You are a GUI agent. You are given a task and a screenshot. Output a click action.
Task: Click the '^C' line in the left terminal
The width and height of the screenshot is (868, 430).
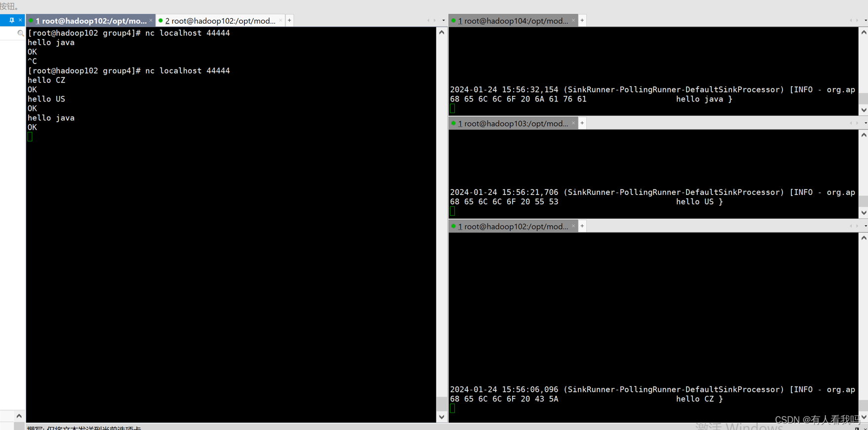tap(32, 61)
